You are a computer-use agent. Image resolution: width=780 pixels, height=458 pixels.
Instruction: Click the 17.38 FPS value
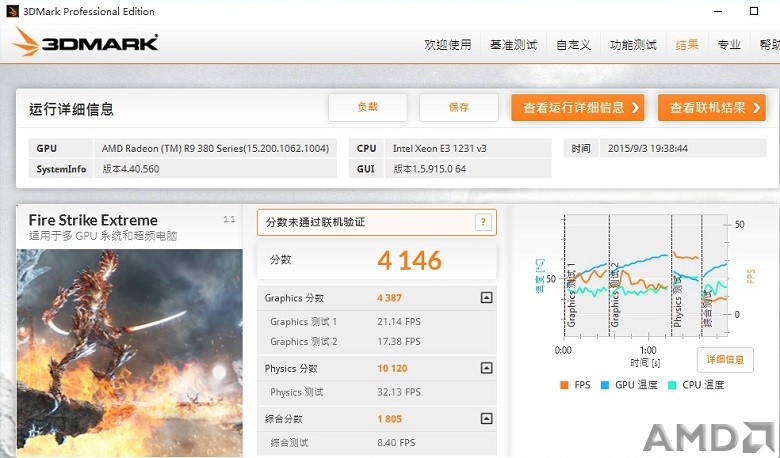pos(398,342)
